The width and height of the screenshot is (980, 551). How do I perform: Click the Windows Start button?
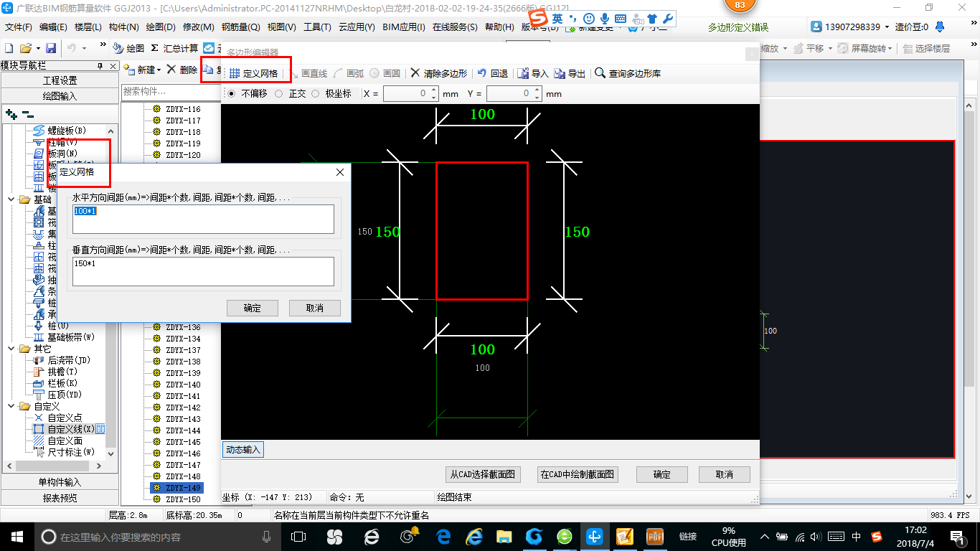pyautogui.click(x=16, y=537)
